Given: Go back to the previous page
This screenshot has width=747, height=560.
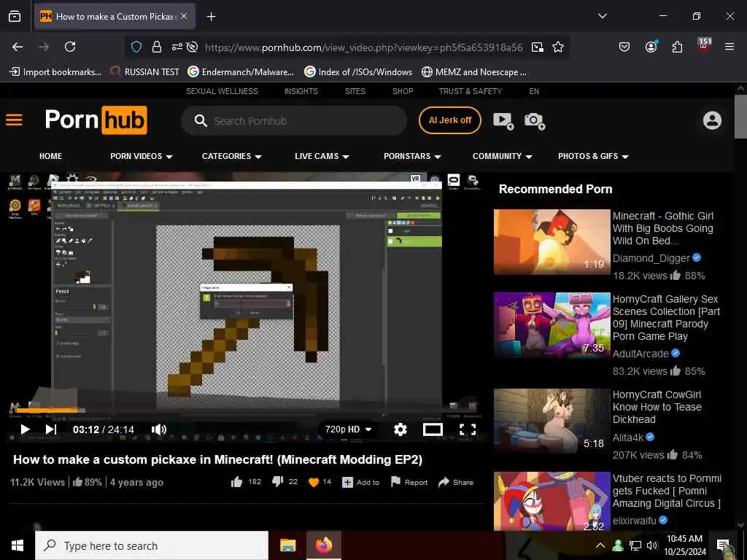Looking at the screenshot, I should click(18, 47).
